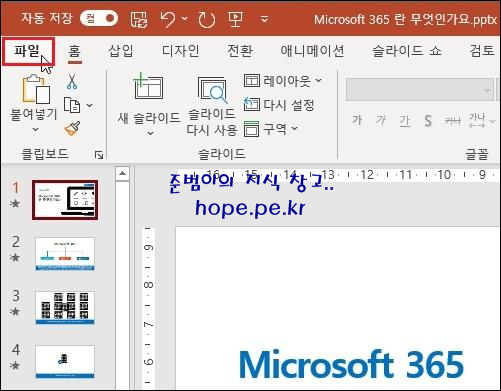Toggle Italic (가) formatting
Screen dimensions: 501x391
pyautogui.click(x=381, y=120)
